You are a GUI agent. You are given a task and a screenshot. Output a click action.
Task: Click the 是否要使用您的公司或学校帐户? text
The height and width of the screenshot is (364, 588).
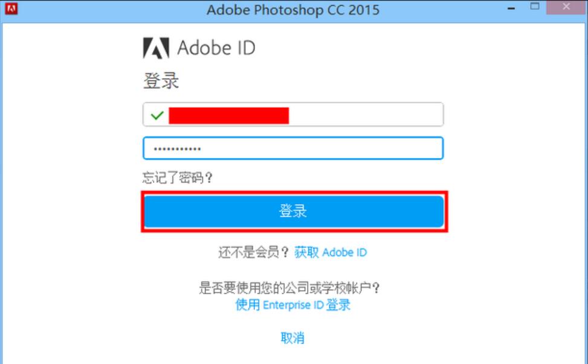[289, 288]
